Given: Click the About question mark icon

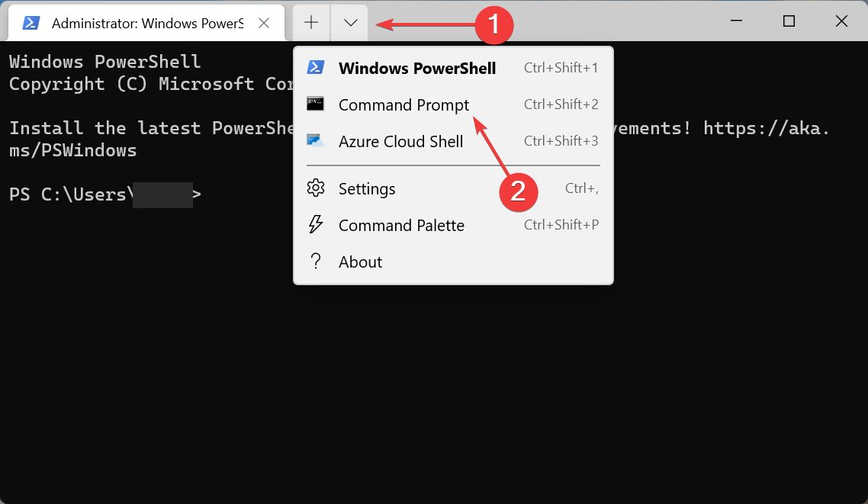Looking at the screenshot, I should (316, 262).
